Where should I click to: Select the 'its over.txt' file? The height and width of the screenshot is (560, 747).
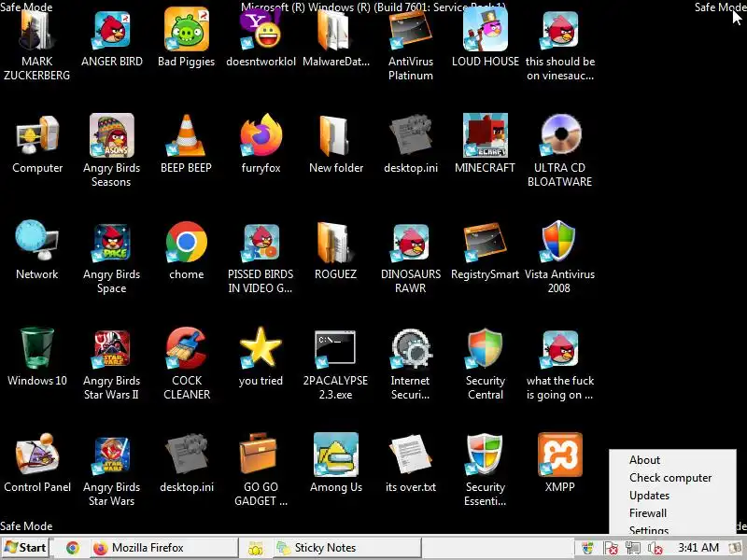[x=410, y=455]
